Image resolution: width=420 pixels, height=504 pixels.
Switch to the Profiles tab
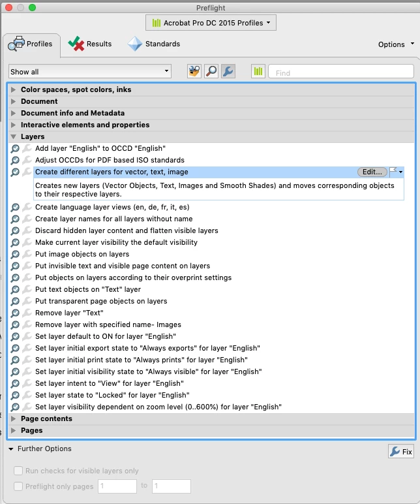(31, 44)
